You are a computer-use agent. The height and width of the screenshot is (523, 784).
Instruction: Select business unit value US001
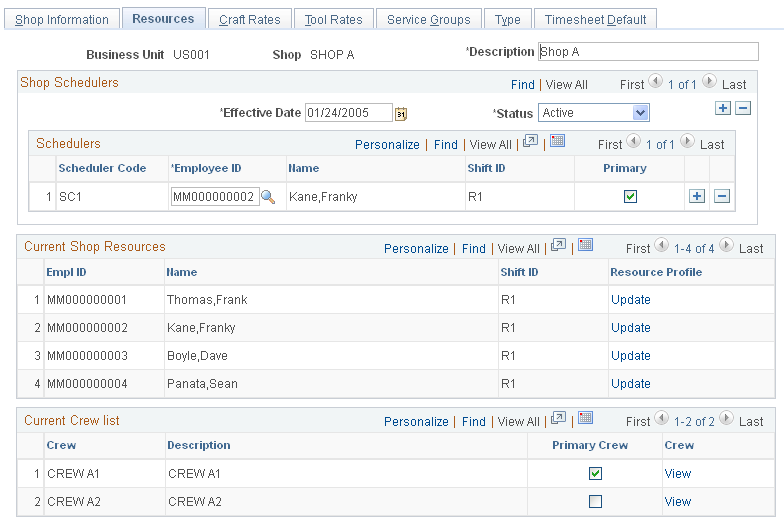(191, 55)
